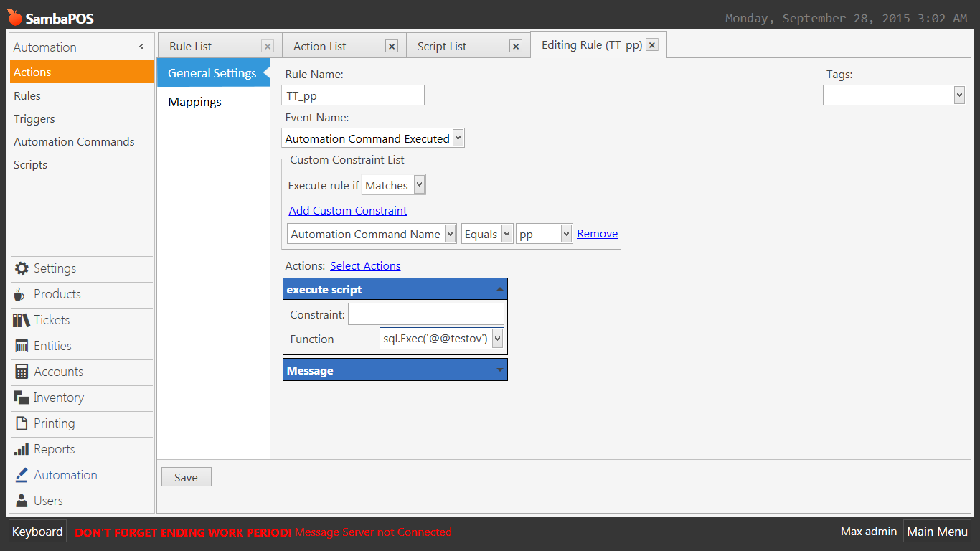Expand the Message action panel
Screen dimensions: 980x551
tap(499, 370)
